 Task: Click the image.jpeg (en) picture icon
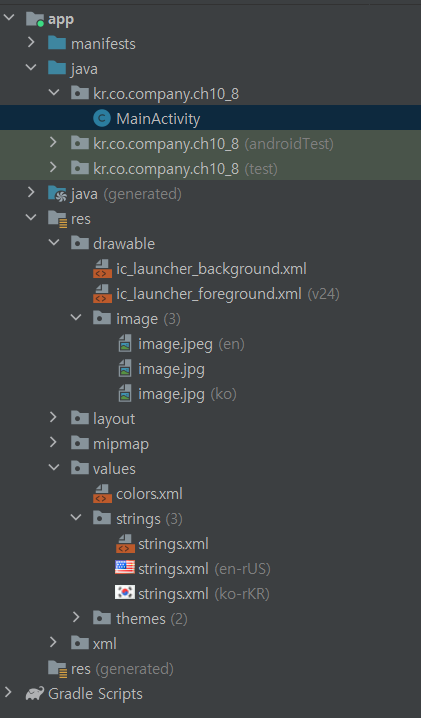(125, 343)
